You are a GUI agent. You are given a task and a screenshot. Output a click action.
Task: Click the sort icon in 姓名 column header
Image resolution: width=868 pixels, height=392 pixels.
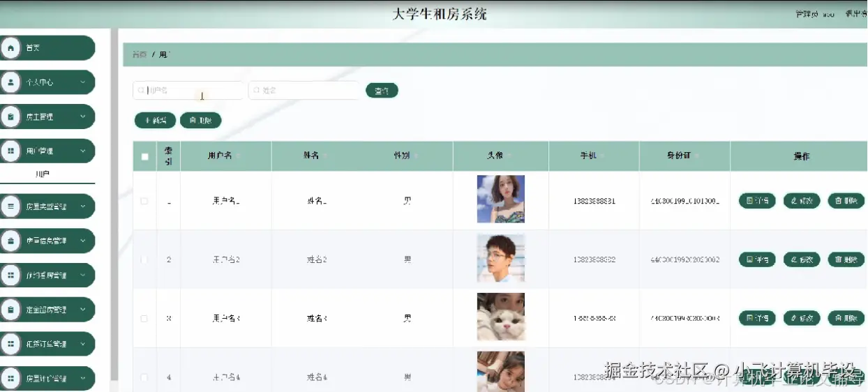pyautogui.click(x=324, y=156)
